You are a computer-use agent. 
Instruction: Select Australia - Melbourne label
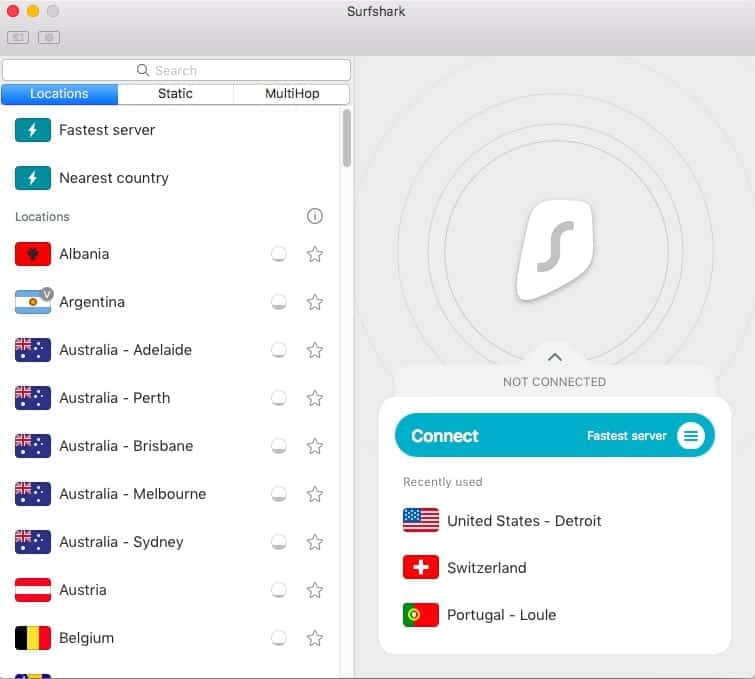[x=133, y=494]
